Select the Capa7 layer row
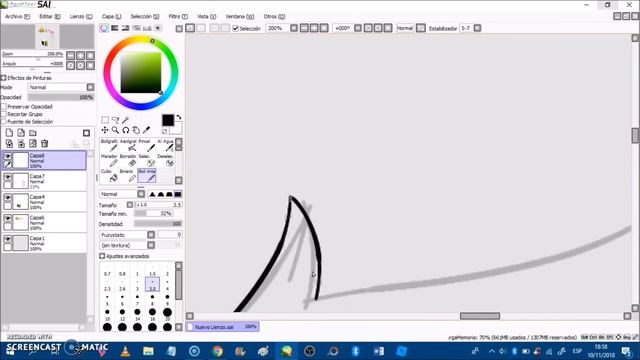This screenshot has height=360, width=640. coord(44,181)
